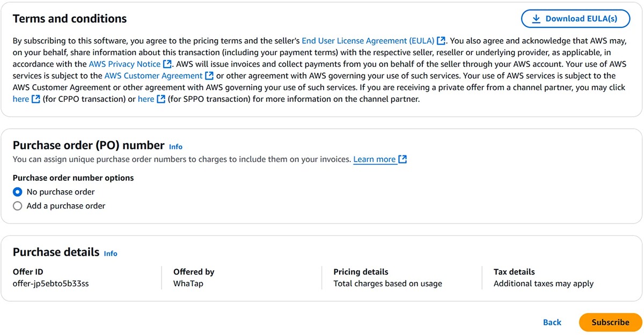Open the AWS Privacy Notice link
The width and height of the screenshot is (644, 335).
125,64
